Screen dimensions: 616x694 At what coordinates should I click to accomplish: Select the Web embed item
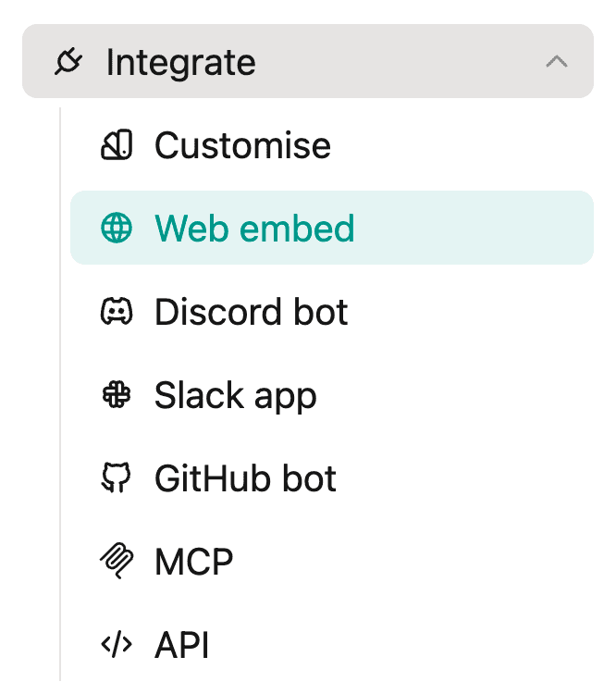[331, 228]
